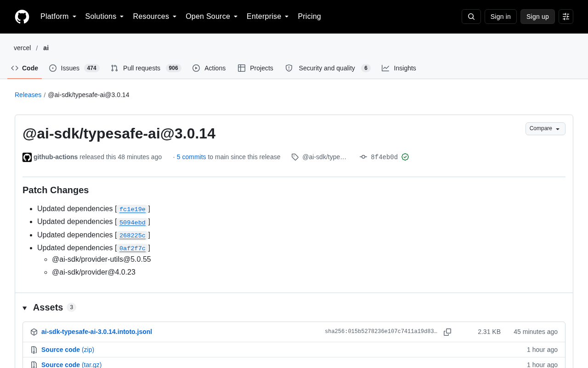The width and height of the screenshot is (588, 368).
Task: Click the package icon for intoto.jsonl asset
Action: click(34, 332)
